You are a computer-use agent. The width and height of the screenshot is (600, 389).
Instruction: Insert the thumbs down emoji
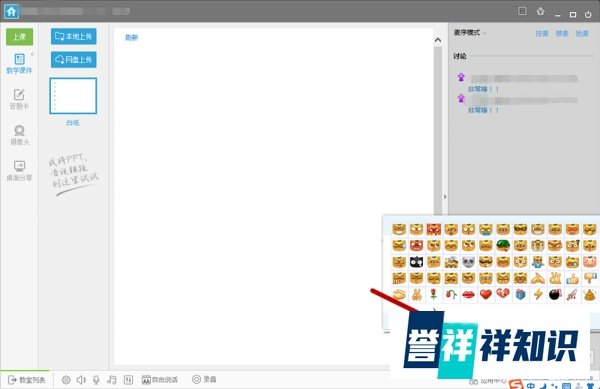[x=590, y=278]
